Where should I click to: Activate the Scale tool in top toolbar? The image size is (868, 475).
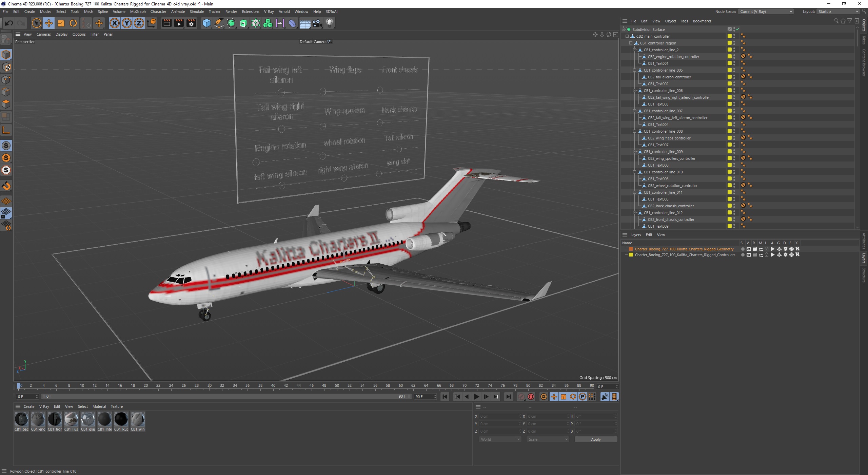point(61,23)
